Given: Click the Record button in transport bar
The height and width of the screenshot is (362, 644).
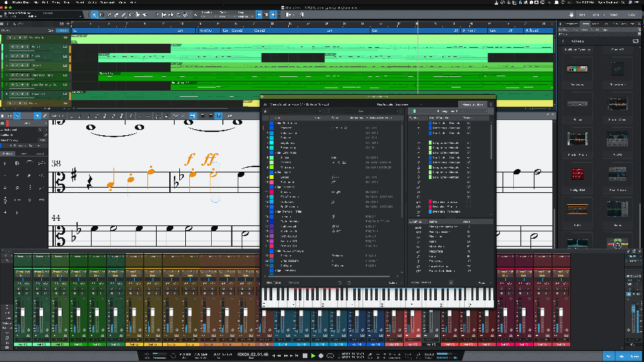Looking at the screenshot, I should [x=322, y=356].
